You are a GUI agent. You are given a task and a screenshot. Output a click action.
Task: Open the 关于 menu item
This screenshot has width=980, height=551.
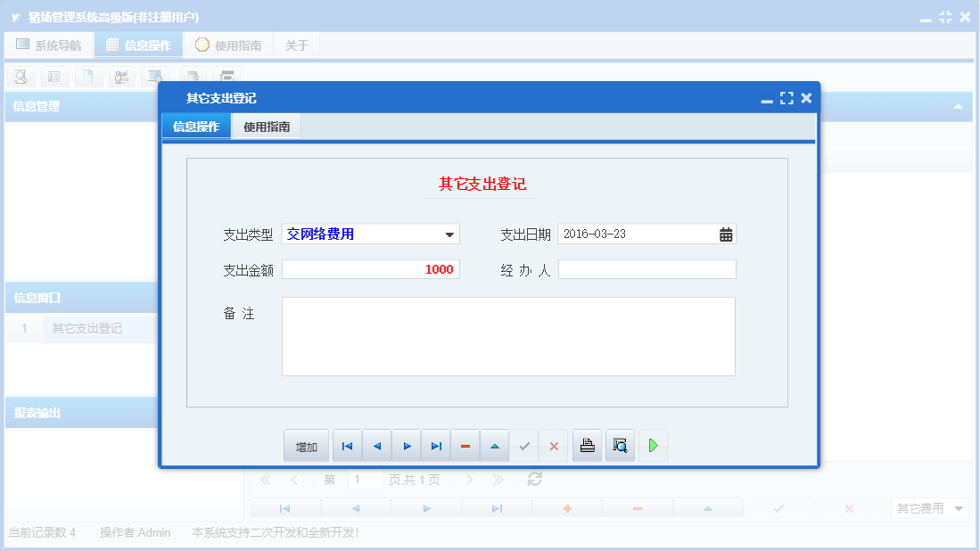[296, 45]
